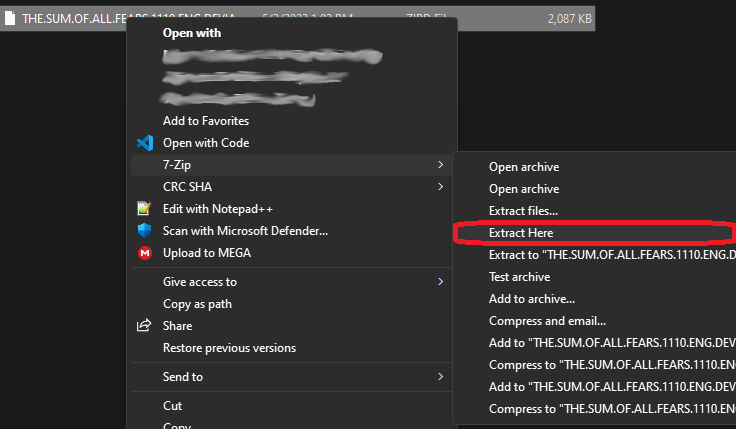Screen dimensions: 736x429
Task: Click the Notepad++ icon in the menu
Action: (144, 209)
